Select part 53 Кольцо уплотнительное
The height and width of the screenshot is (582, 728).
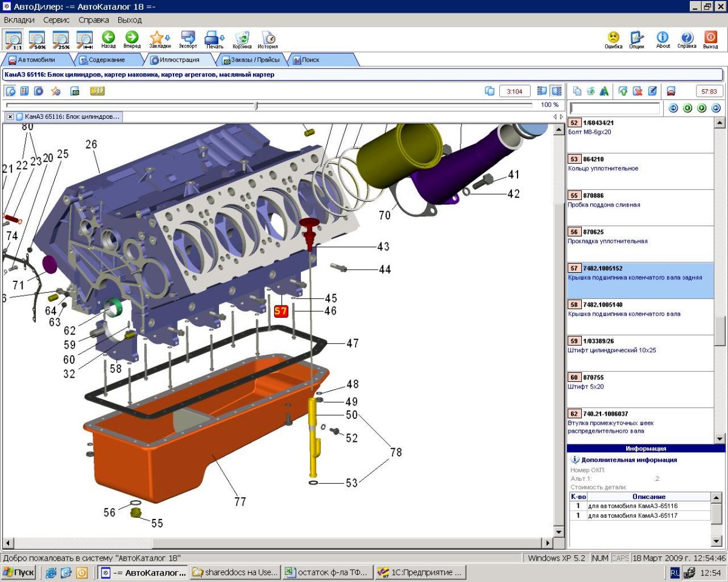641,172
